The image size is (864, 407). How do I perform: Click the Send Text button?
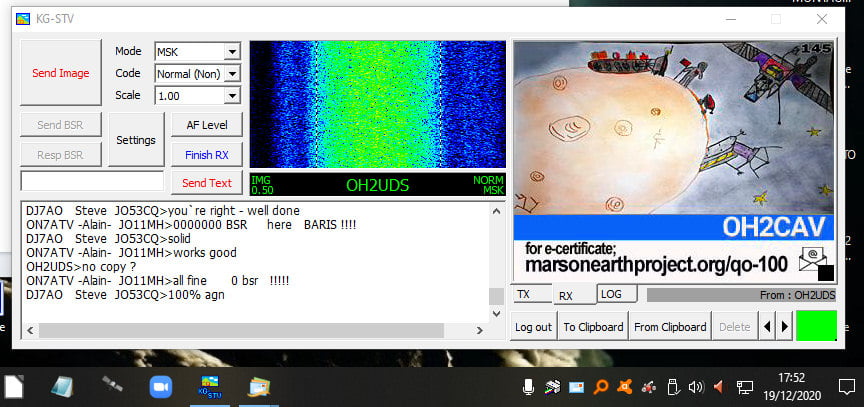207,183
